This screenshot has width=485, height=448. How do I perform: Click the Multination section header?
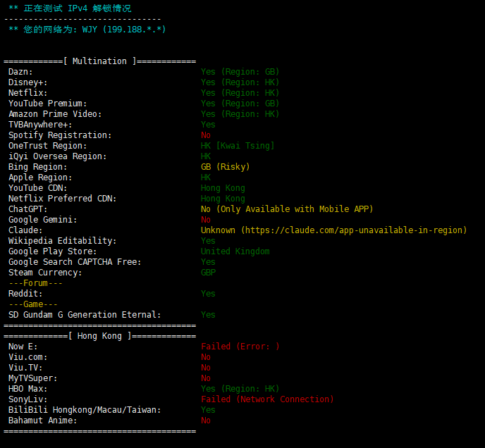(x=99, y=61)
